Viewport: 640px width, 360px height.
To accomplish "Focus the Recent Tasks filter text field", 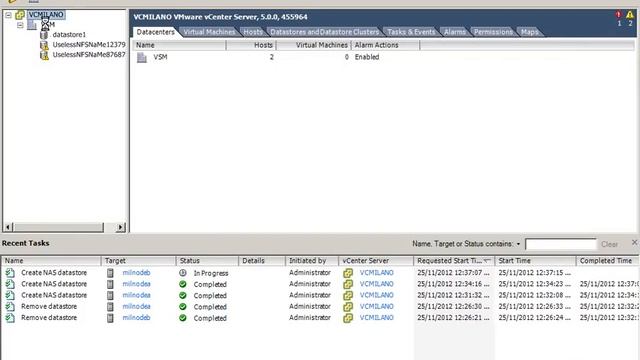I will [x=561, y=244].
